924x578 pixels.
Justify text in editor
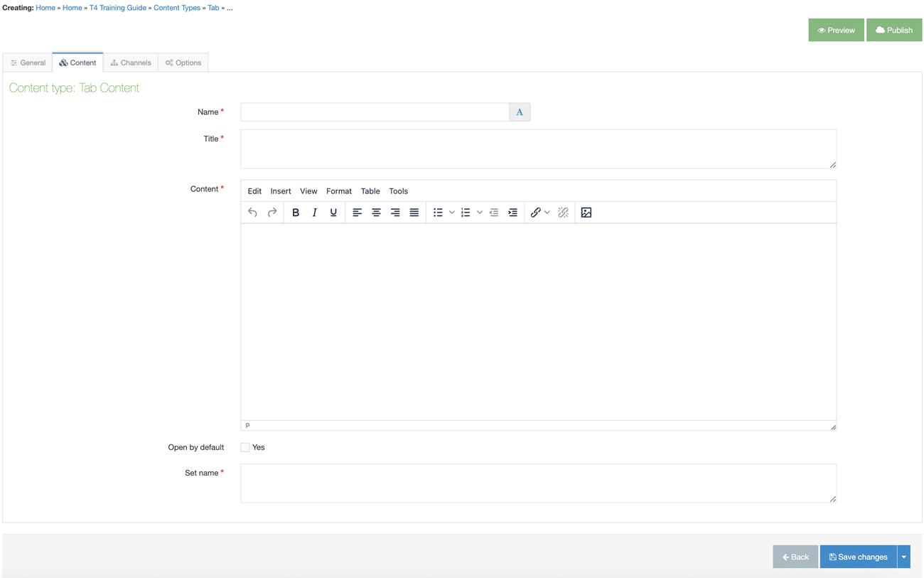(414, 213)
